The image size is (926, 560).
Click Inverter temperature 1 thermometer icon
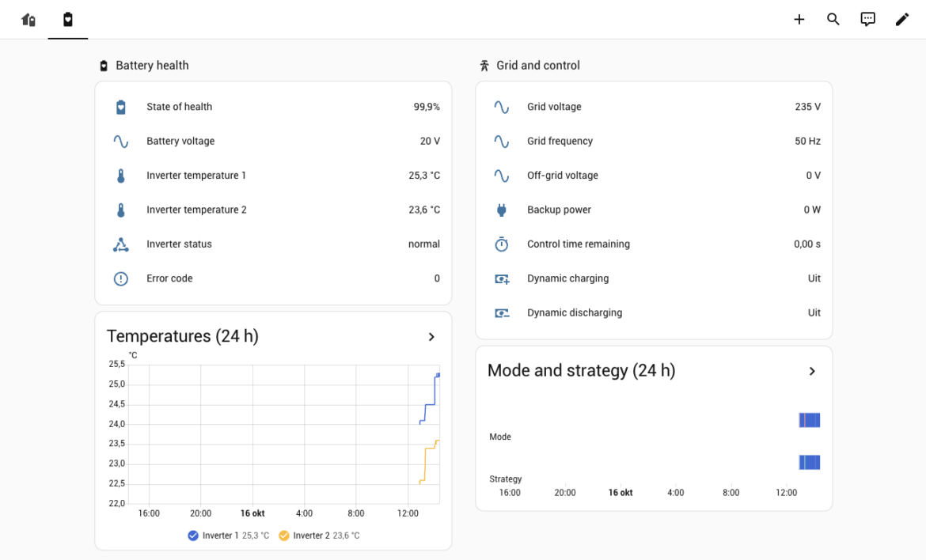[120, 176]
